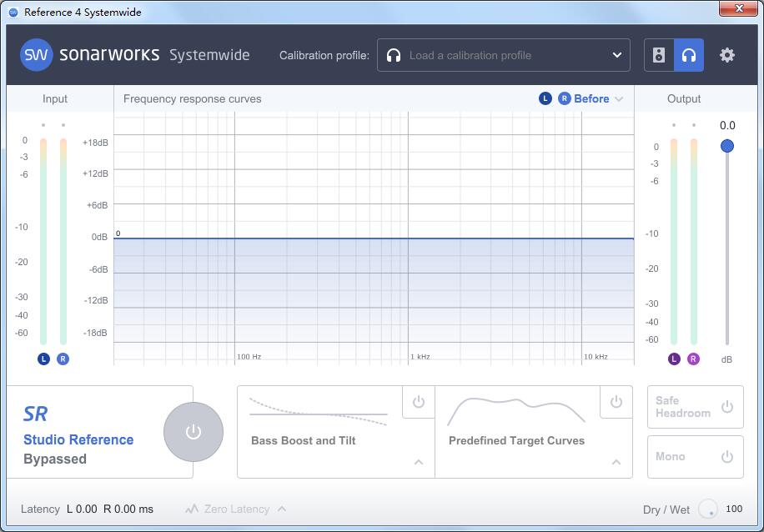Click the output left channel L badge
Image resolution: width=764 pixels, height=532 pixels.
click(674, 359)
